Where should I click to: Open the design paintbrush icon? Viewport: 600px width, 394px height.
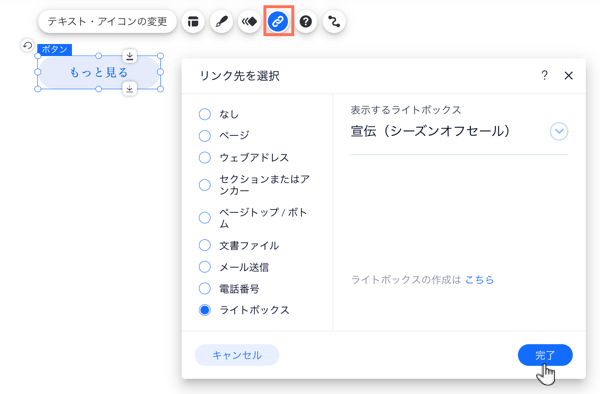coord(222,21)
